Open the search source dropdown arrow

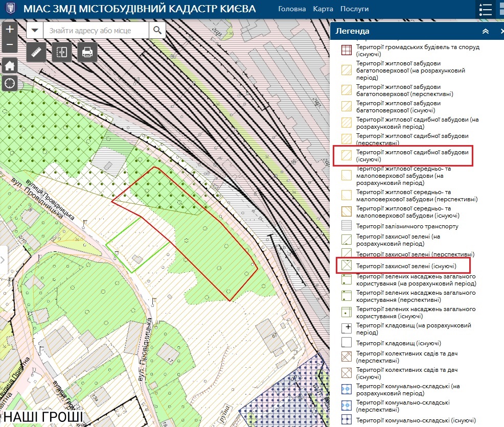pyautogui.click(x=35, y=31)
